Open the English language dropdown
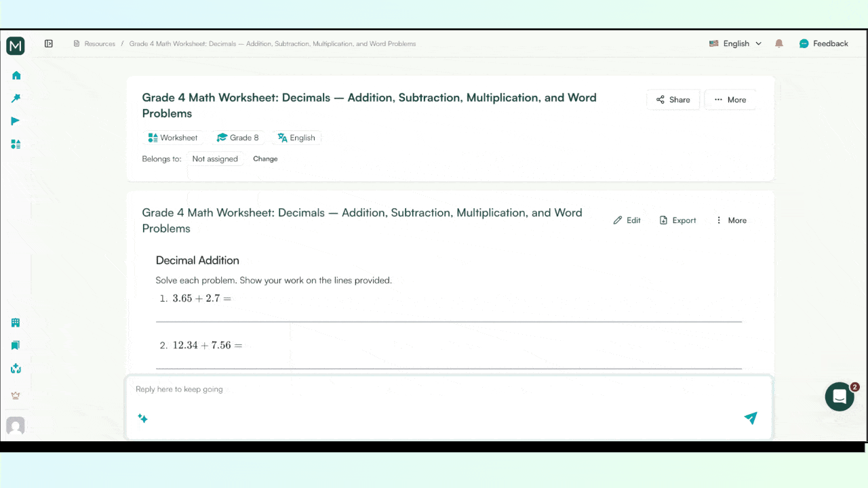Image resolution: width=868 pixels, height=488 pixels. [736, 43]
